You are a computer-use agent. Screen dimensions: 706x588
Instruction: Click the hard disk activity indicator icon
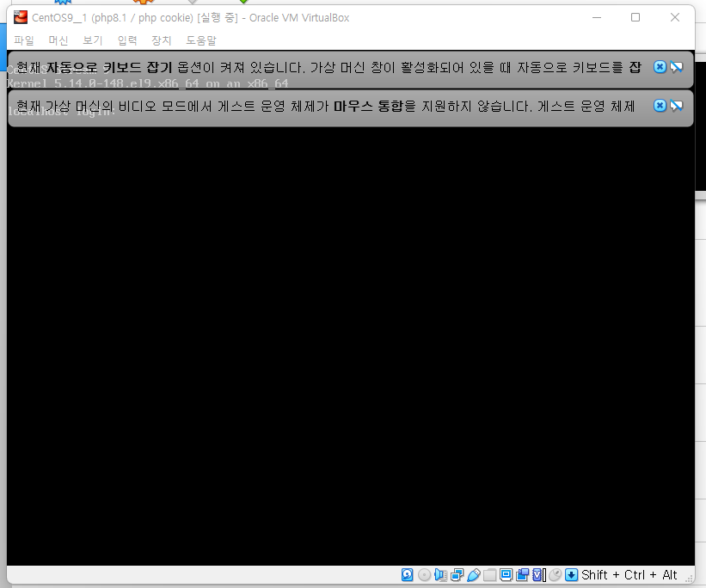coord(407,575)
